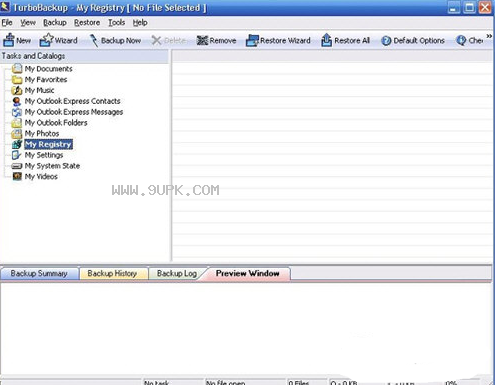The width and height of the screenshot is (495, 385).
Task: Open the File menu
Action: 7,23
